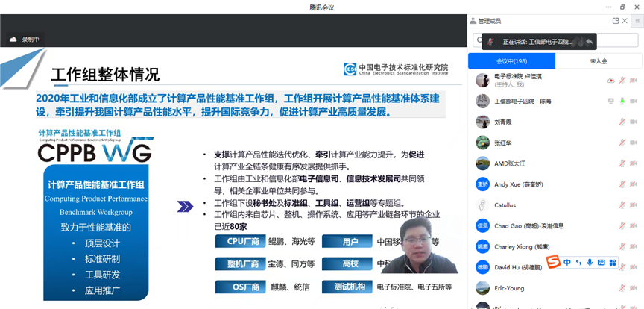This screenshot has height=309, width=644.
Task: Toggle the microphone of 电子标准院 卢佳琪
Action: click(x=622, y=80)
